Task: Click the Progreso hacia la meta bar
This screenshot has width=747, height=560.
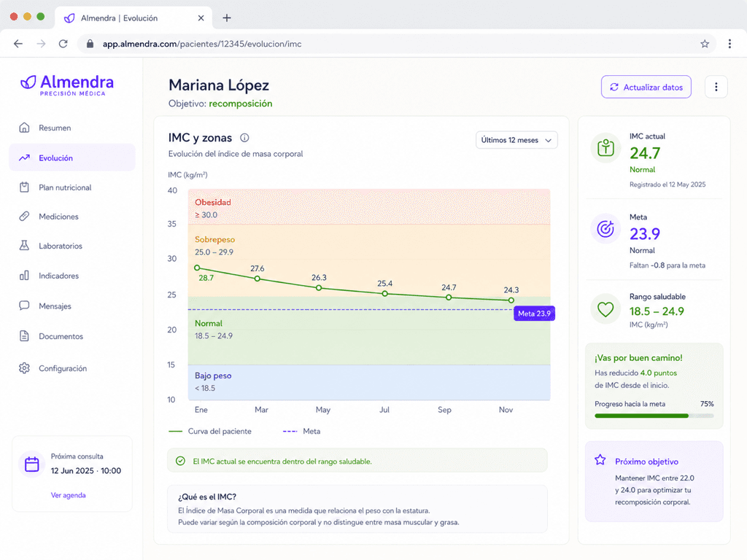Action: (654, 416)
